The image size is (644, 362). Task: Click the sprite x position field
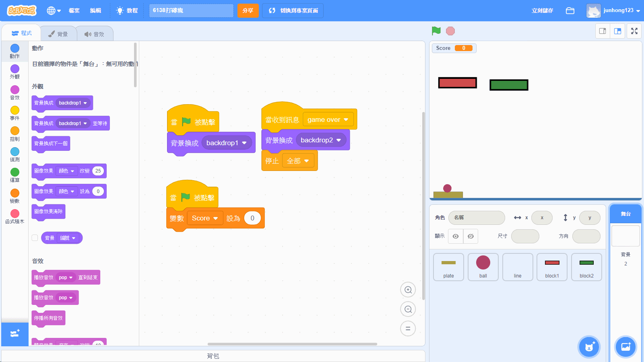tap(542, 218)
